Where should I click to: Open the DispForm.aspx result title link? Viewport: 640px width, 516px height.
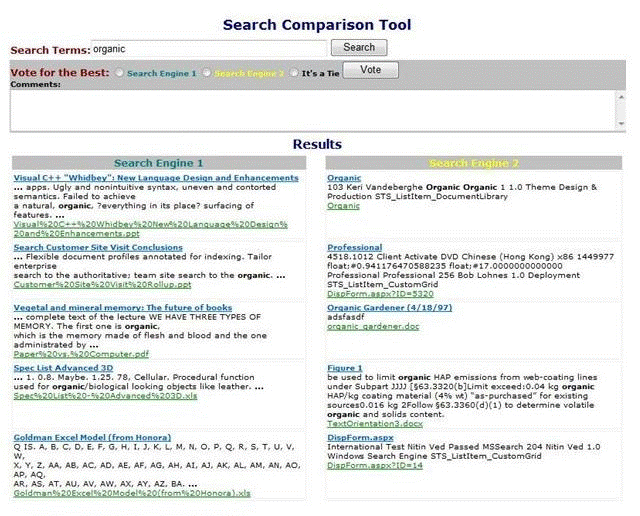point(360,438)
